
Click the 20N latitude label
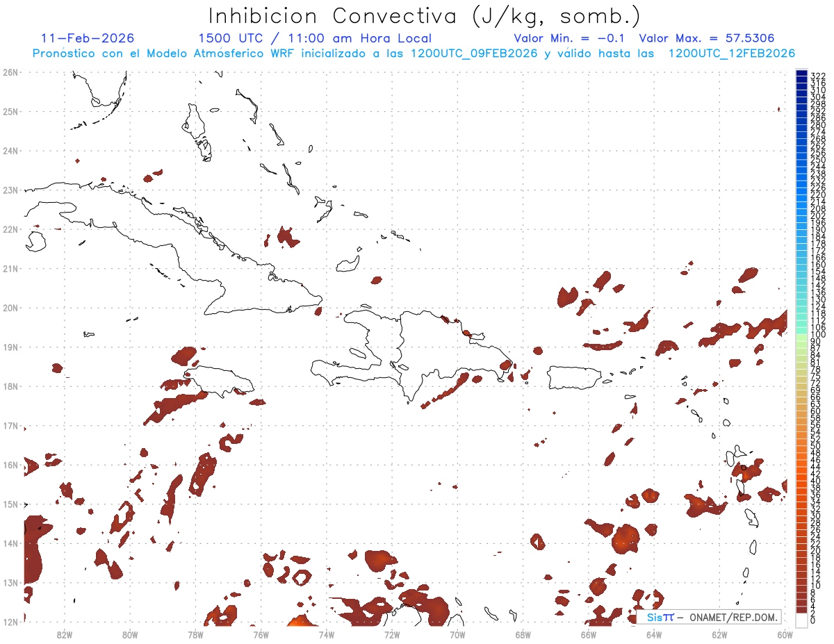click(x=10, y=308)
